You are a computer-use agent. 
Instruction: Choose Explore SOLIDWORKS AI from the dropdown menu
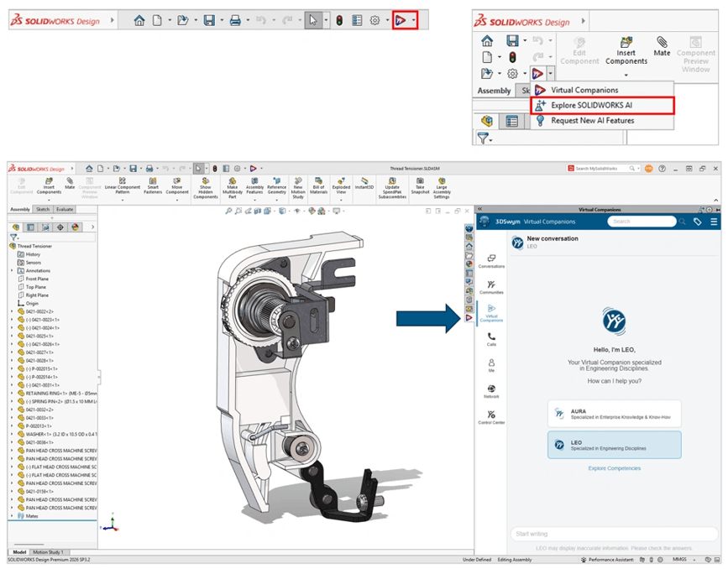[x=602, y=106]
